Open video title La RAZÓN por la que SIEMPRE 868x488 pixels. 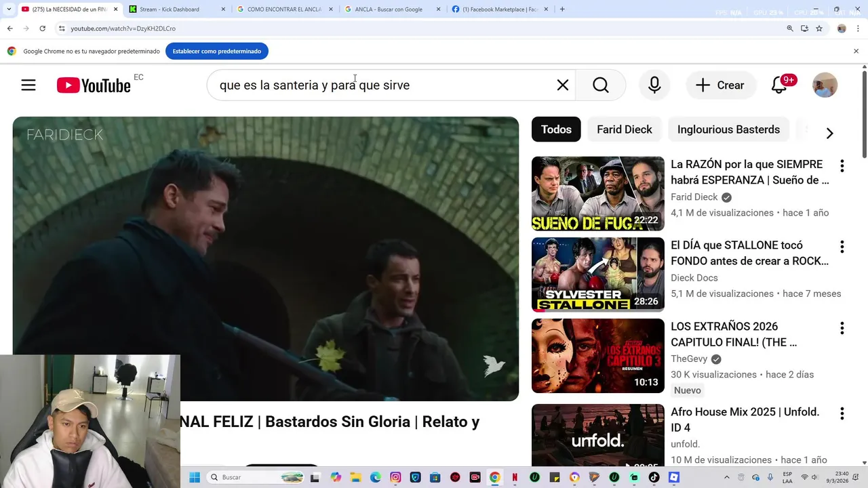pos(749,172)
